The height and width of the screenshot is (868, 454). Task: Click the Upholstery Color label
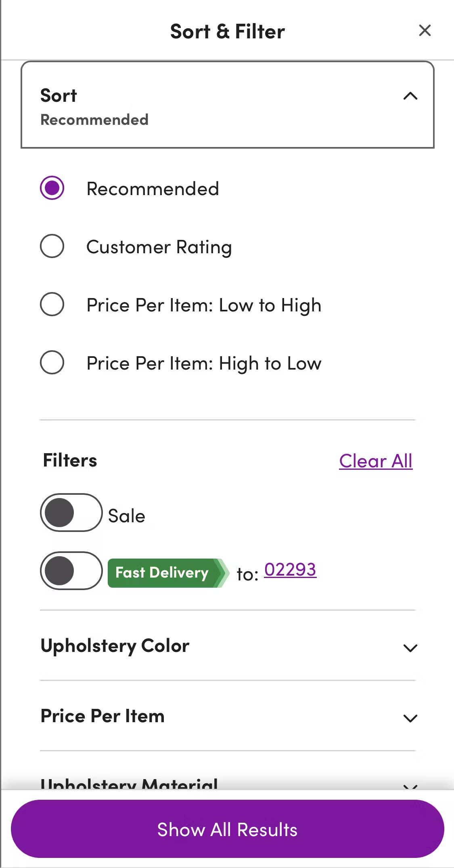114,646
